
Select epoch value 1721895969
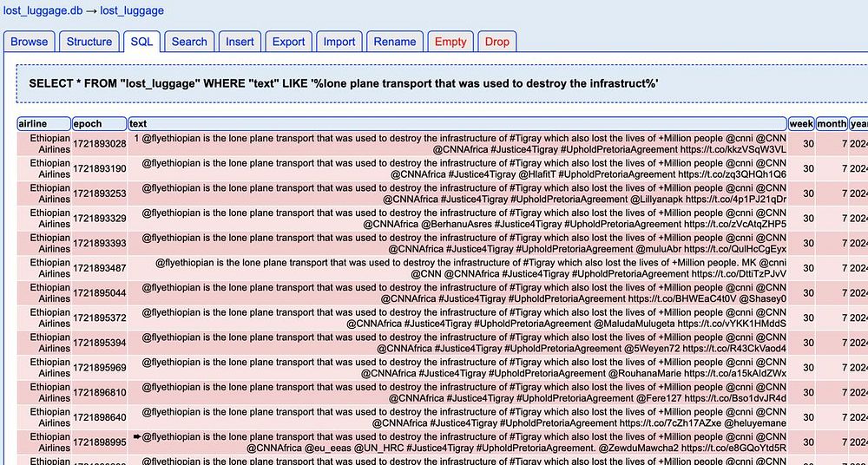(x=100, y=368)
